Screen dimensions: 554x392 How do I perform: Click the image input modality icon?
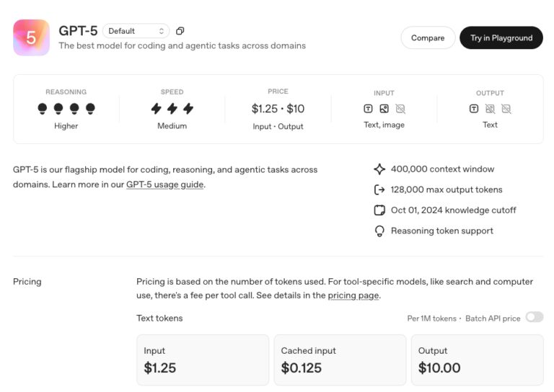384,109
